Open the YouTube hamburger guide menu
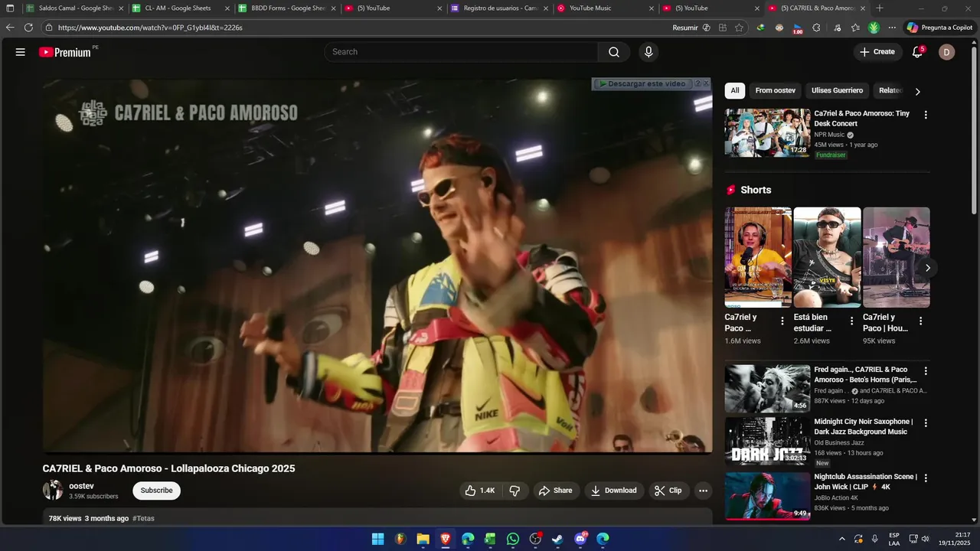This screenshot has width=980, height=551. pyautogui.click(x=21, y=52)
